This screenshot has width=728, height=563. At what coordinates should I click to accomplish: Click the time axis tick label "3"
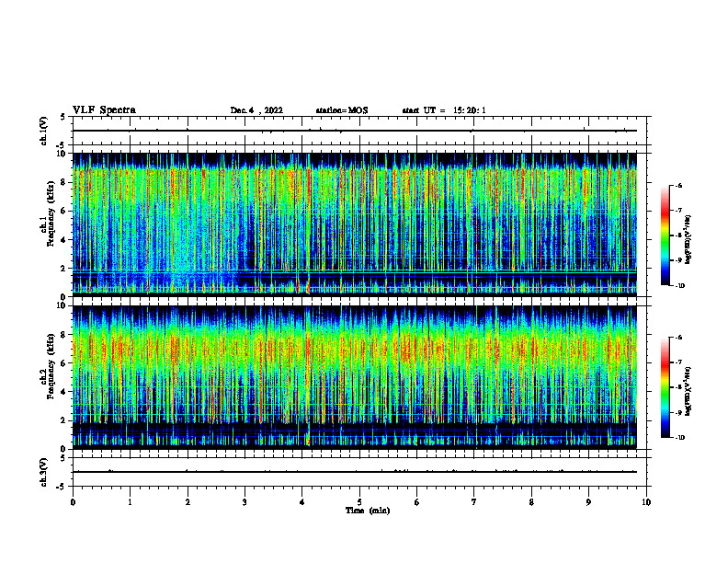(245, 502)
